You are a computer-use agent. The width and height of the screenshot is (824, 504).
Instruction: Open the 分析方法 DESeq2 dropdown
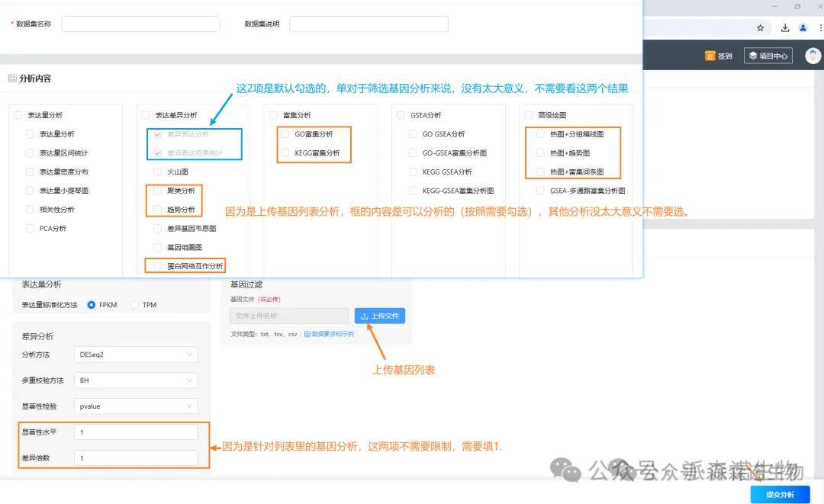[137, 355]
